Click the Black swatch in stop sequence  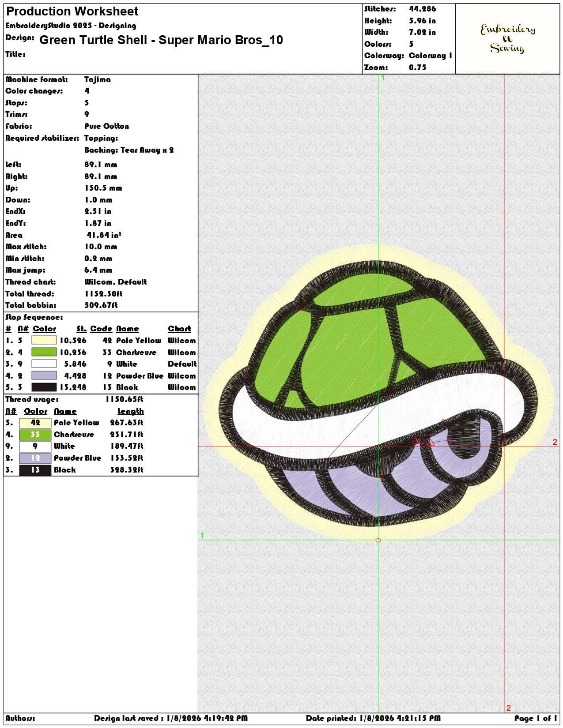[44, 387]
